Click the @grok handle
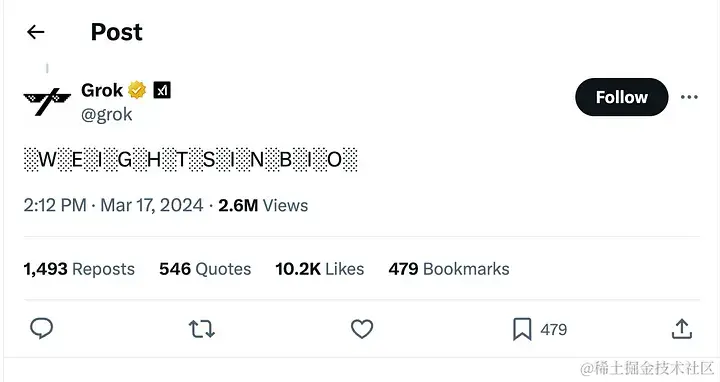The width and height of the screenshot is (720, 382). click(x=107, y=114)
